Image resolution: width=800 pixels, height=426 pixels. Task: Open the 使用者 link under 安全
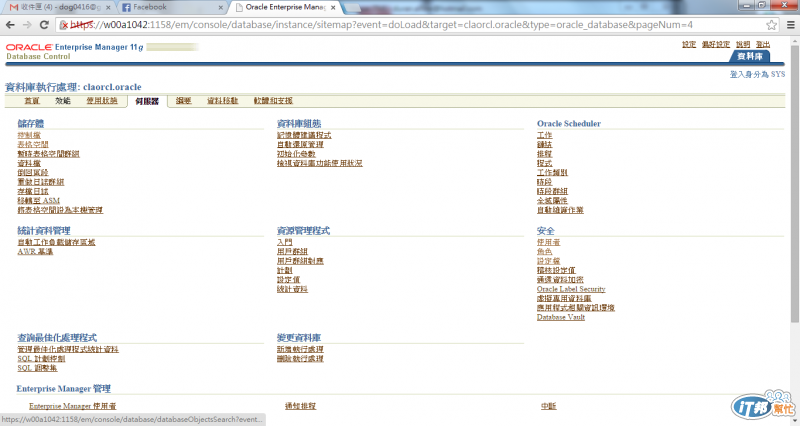(x=548, y=242)
